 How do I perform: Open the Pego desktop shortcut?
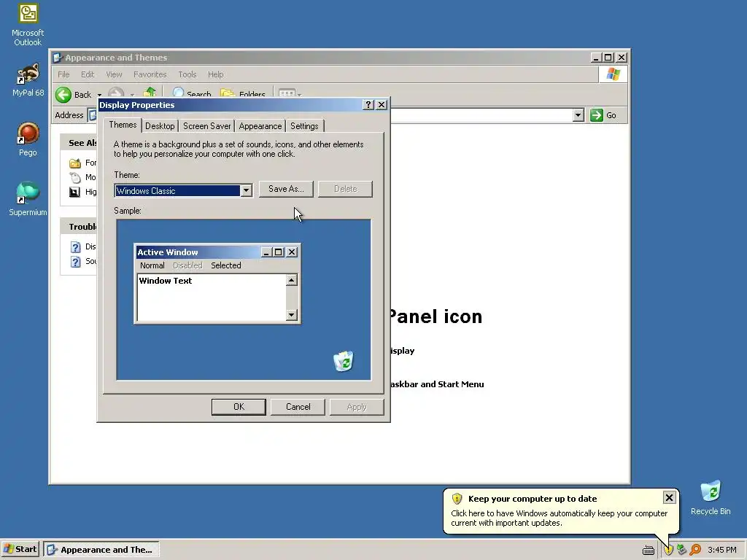(x=28, y=139)
